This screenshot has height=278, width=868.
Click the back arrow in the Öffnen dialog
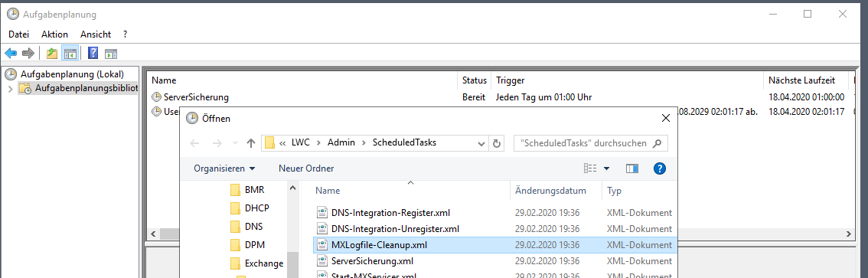(x=194, y=143)
